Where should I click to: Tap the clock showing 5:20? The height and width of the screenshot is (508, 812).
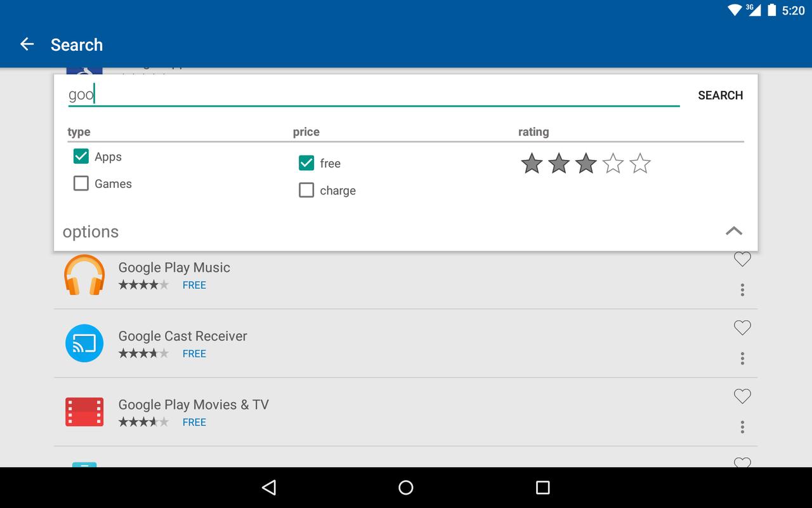793,10
